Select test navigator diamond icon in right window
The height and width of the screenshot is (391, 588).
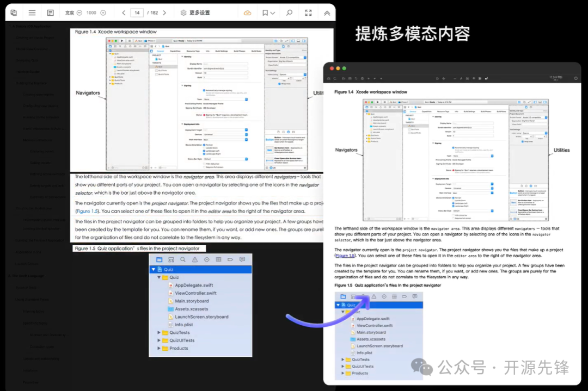point(384,296)
